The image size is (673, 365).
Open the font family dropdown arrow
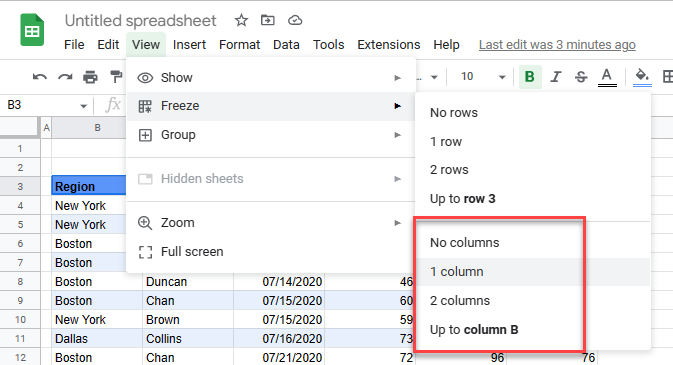(434, 77)
